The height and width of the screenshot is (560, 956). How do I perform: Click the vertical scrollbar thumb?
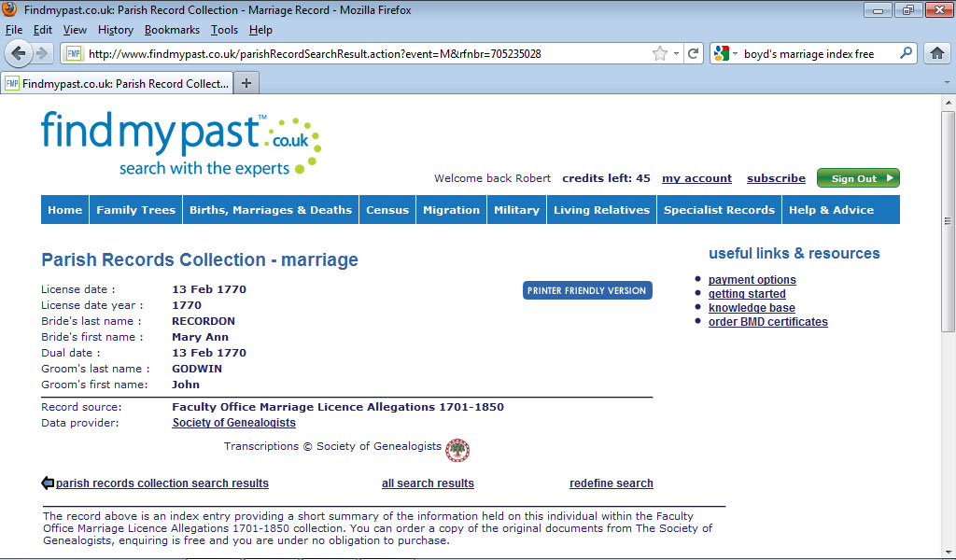coord(948,220)
